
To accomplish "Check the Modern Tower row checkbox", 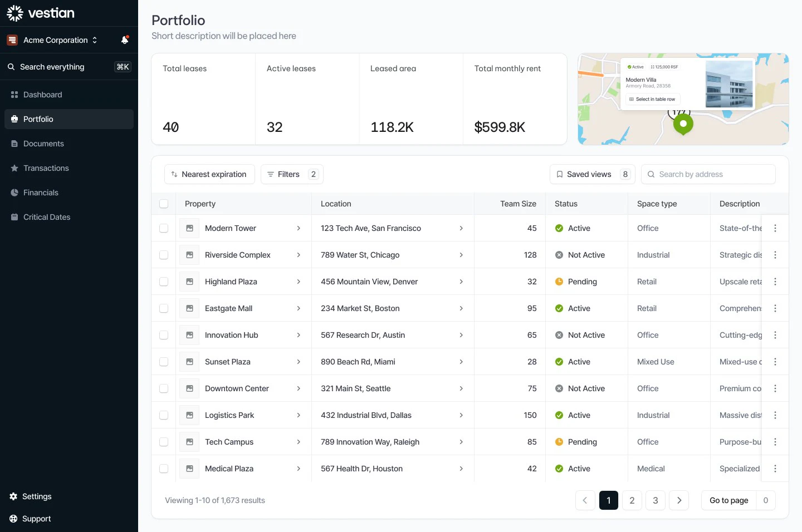I will 164,228.
